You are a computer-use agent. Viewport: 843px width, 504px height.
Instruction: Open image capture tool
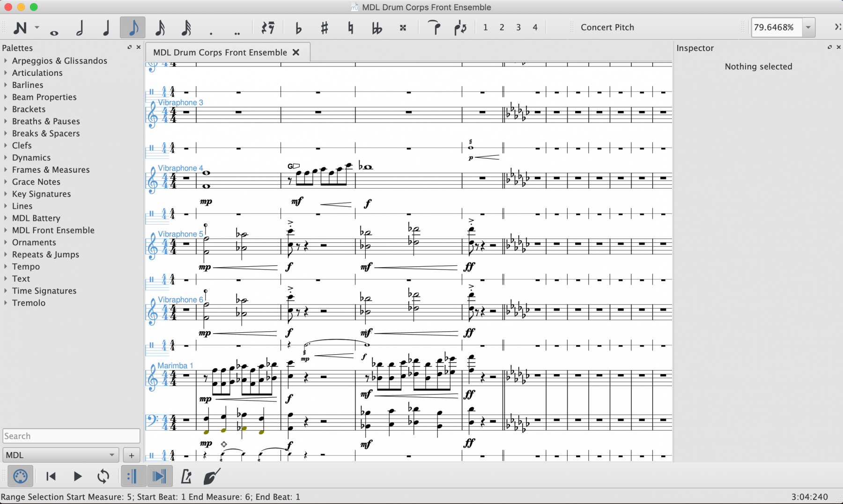(212, 476)
